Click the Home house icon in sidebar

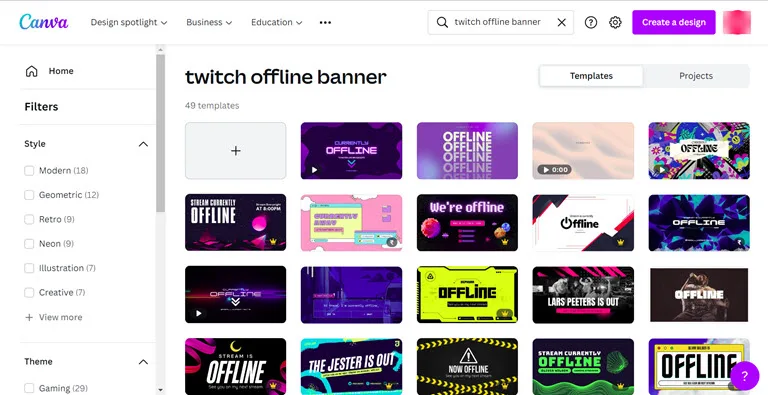coord(31,71)
